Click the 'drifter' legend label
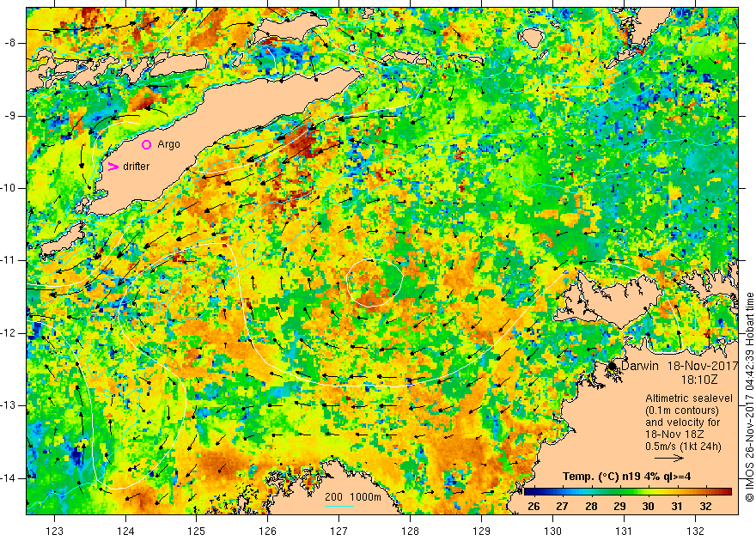This screenshot has height=541, width=756. click(x=137, y=167)
